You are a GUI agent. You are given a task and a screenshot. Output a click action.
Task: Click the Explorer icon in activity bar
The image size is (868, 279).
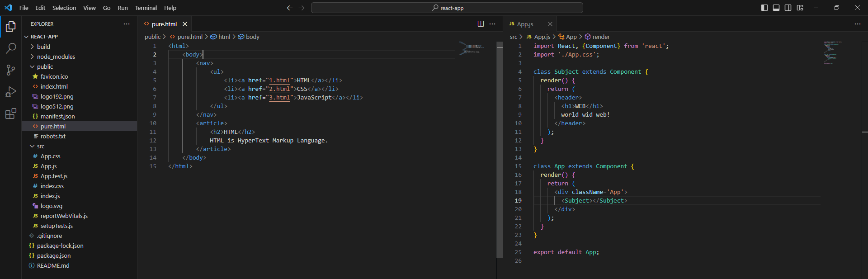[x=11, y=27]
